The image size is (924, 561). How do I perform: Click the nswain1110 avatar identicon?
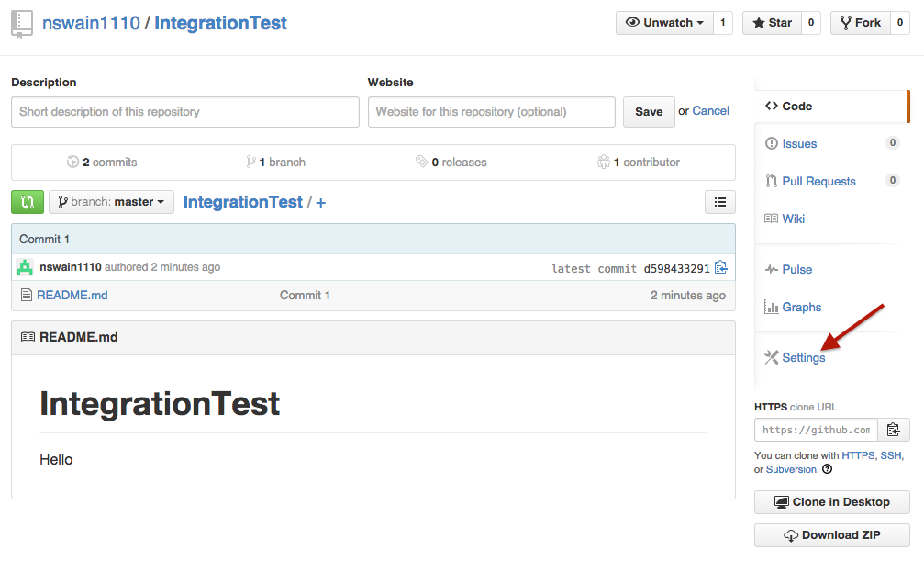click(25, 267)
